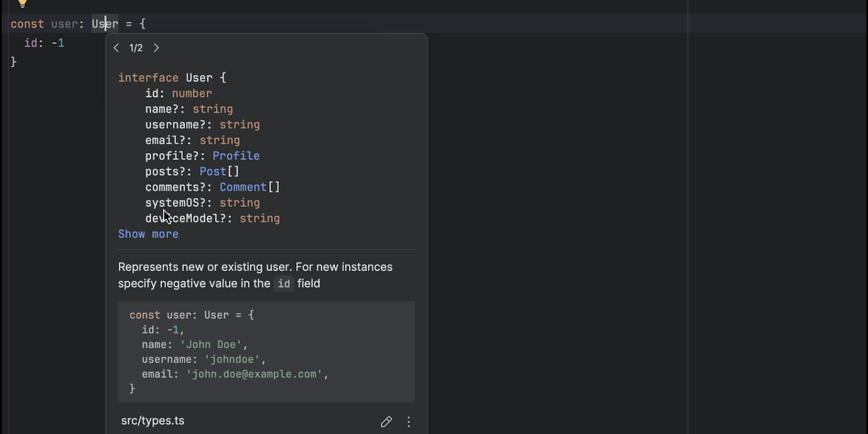This screenshot has width=868, height=434.
Task: Click 'const user: User = {' in example
Action: [x=192, y=315]
